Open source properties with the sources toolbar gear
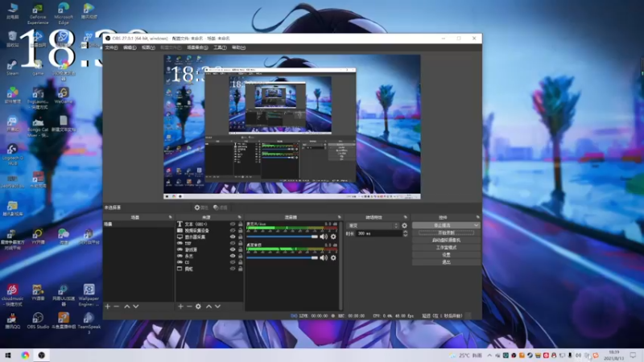Screen dimensions: 644x362 pos(198,306)
